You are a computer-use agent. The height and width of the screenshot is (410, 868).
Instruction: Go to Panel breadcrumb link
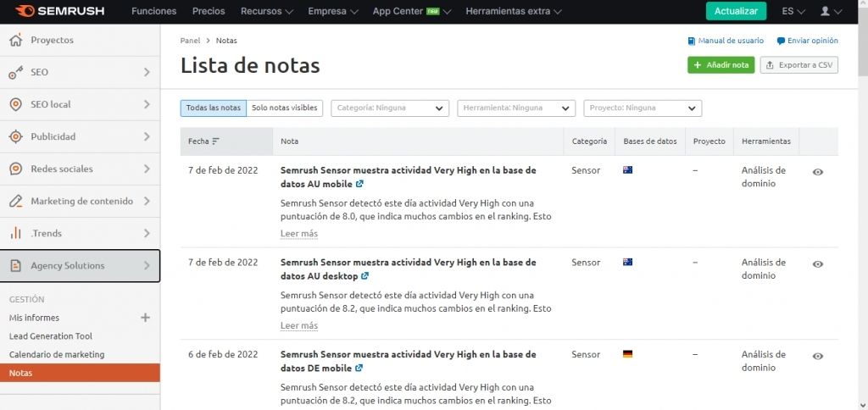click(191, 41)
